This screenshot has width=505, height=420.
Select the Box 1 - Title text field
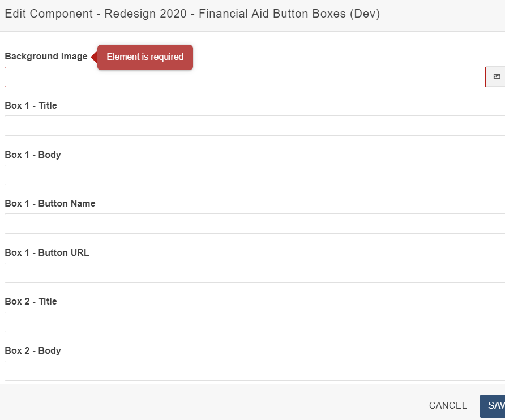pyautogui.click(x=255, y=126)
